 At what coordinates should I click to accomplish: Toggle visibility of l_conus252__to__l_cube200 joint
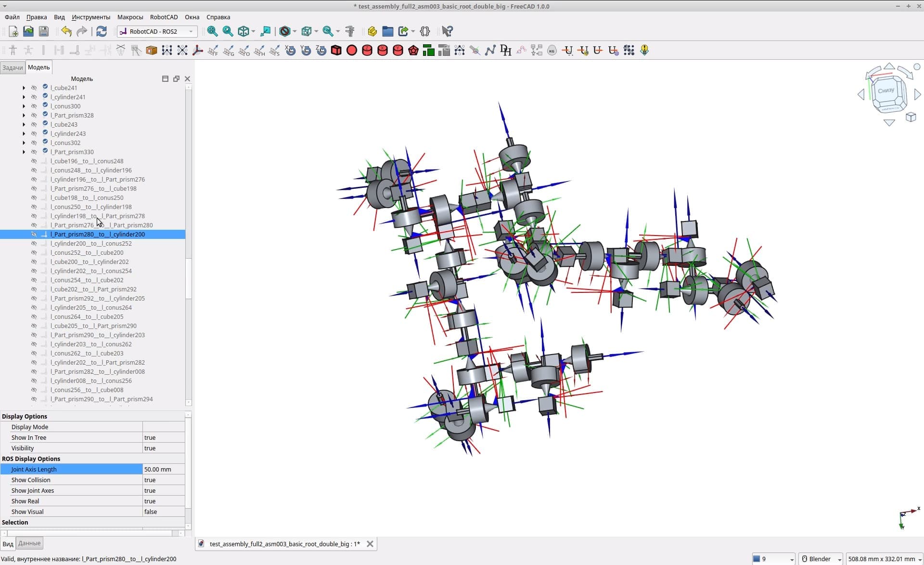point(34,252)
